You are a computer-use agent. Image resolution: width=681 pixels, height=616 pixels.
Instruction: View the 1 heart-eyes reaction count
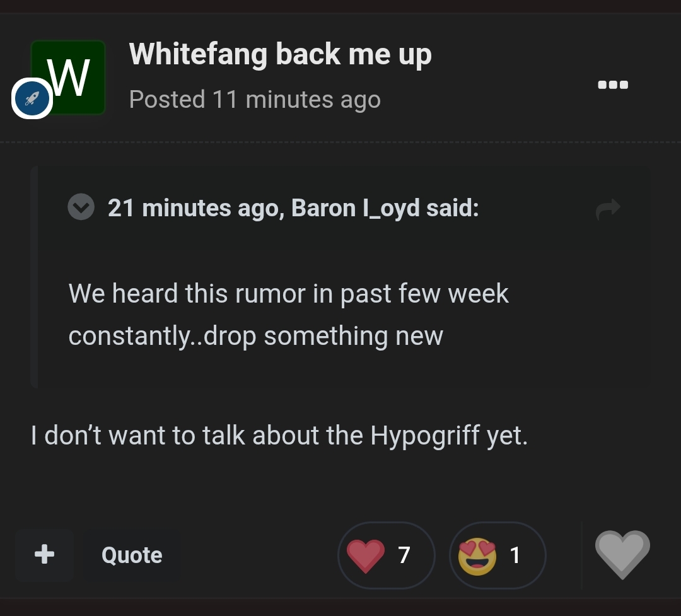[515, 555]
